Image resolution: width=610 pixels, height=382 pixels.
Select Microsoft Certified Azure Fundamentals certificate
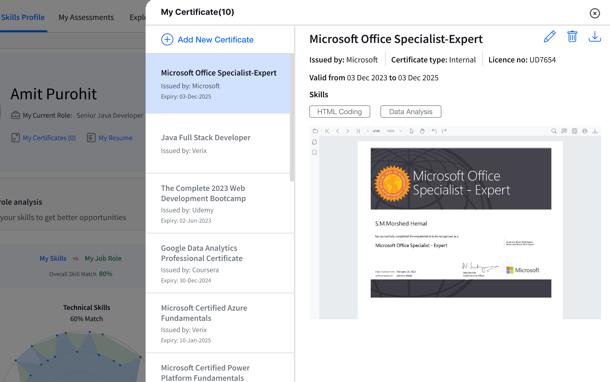tap(220, 323)
